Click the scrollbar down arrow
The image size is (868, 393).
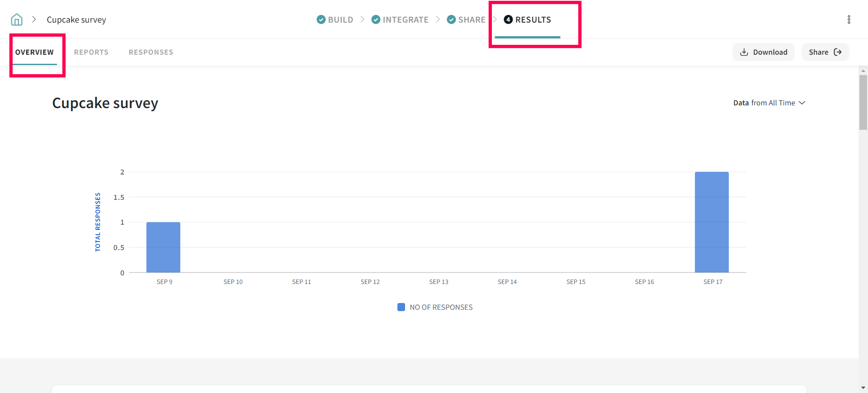pos(863,388)
